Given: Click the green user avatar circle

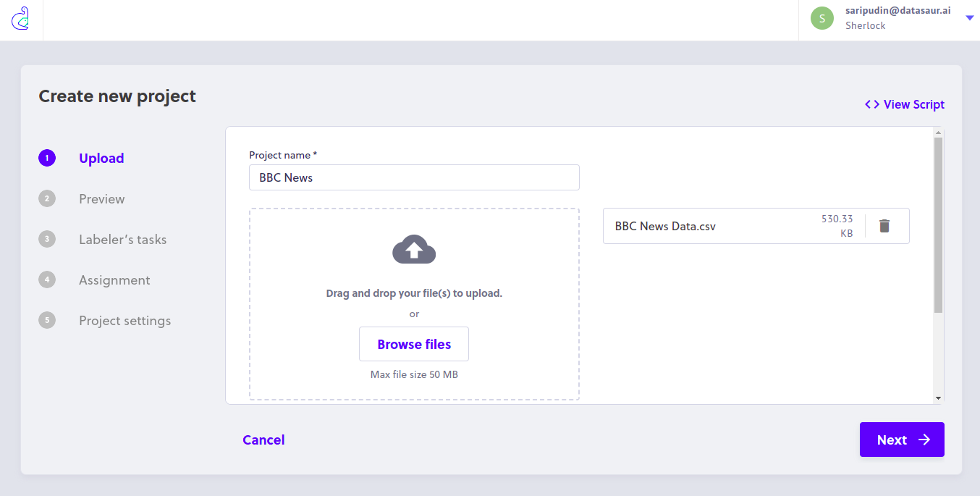Looking at the screenshot, I should [x=821, y=18].
